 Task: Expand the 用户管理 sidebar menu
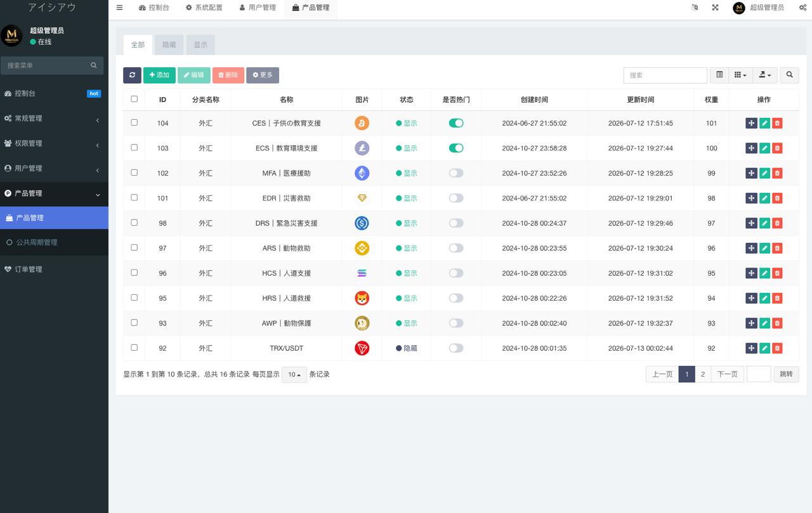[54, 169]
